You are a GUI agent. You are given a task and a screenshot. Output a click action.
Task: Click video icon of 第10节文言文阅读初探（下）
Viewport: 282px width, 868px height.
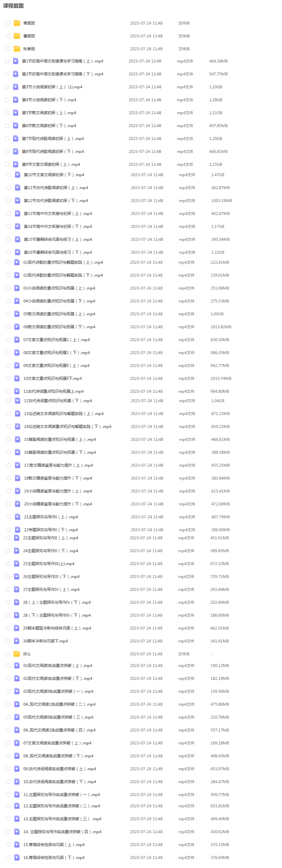[x=18, y=175]
